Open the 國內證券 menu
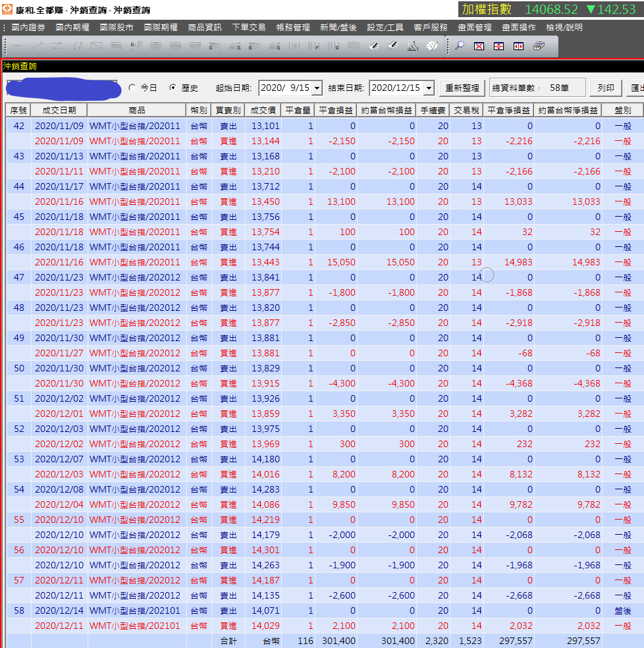Image resolution: width=644 pixels, height=648 pixels. [x=28, y=27]
